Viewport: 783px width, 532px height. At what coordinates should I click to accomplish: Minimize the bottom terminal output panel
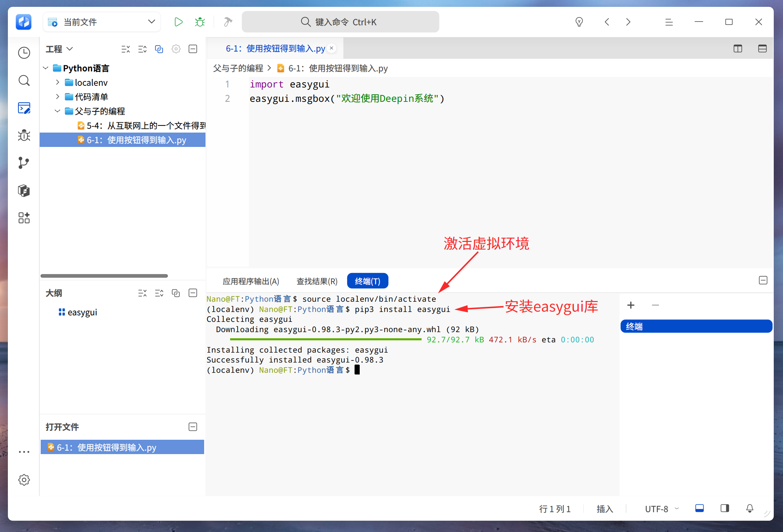click(x=763, y=281)
